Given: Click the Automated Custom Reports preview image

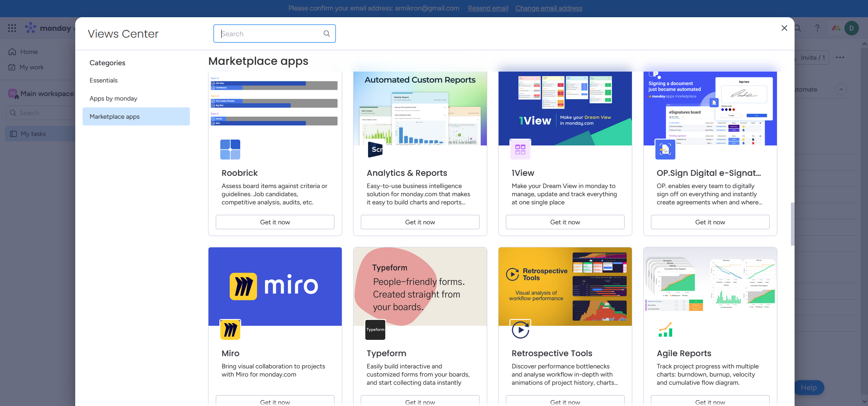Looking at the screenshot, I should point(420,108).
